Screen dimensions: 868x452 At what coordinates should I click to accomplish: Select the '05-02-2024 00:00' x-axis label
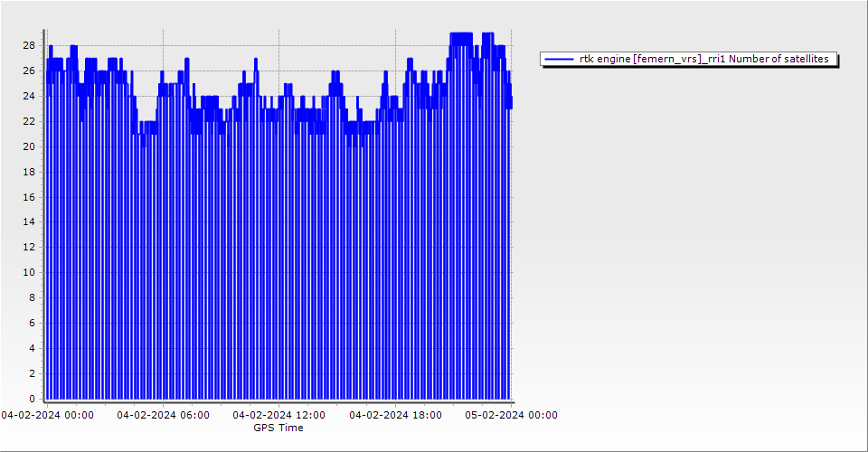point(511,415)
